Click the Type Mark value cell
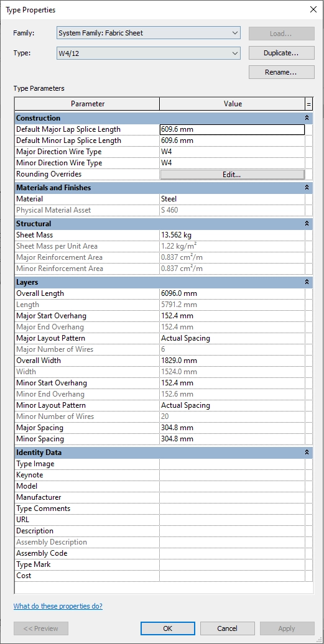This screenshot has width=324, height=644. pos(232,564)
